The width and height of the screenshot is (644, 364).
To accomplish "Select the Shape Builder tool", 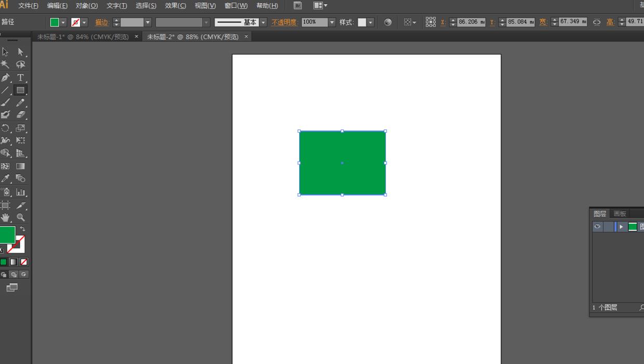I will 5,153.
